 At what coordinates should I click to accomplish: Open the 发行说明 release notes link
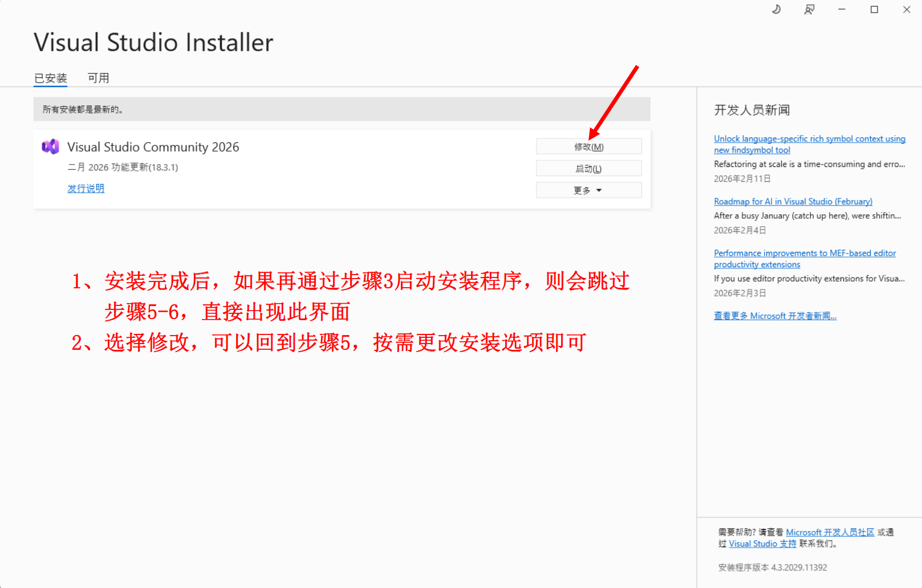[x=86, y=189]
